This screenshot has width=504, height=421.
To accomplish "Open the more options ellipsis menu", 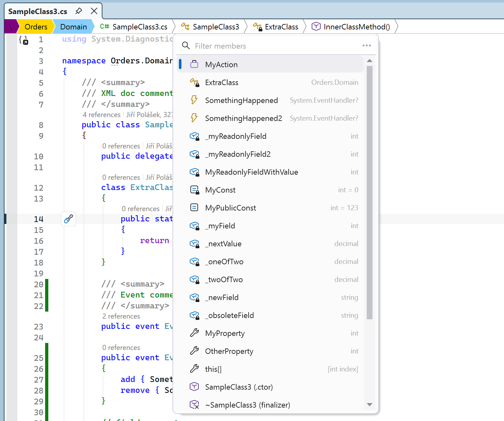I will point(367,45).
